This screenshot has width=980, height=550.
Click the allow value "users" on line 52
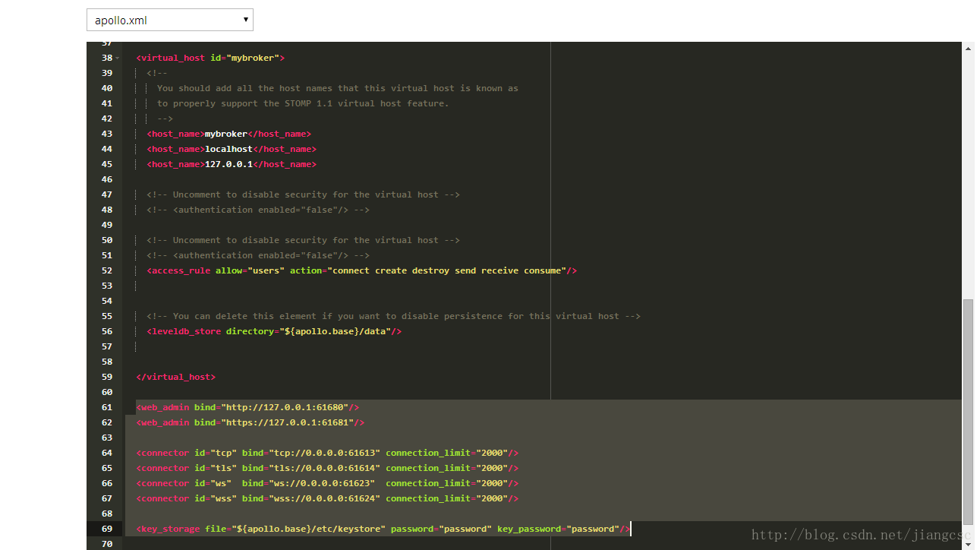[x=266, y=270]
